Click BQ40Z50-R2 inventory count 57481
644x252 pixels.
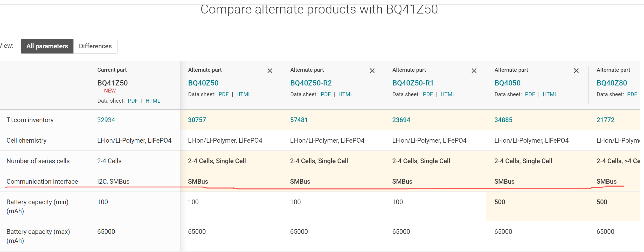pyautogui.click(x=299, y=120)
